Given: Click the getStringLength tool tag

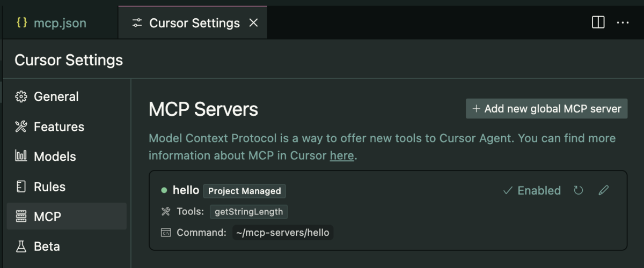Looking at the screenshot, I should (248, 212).
